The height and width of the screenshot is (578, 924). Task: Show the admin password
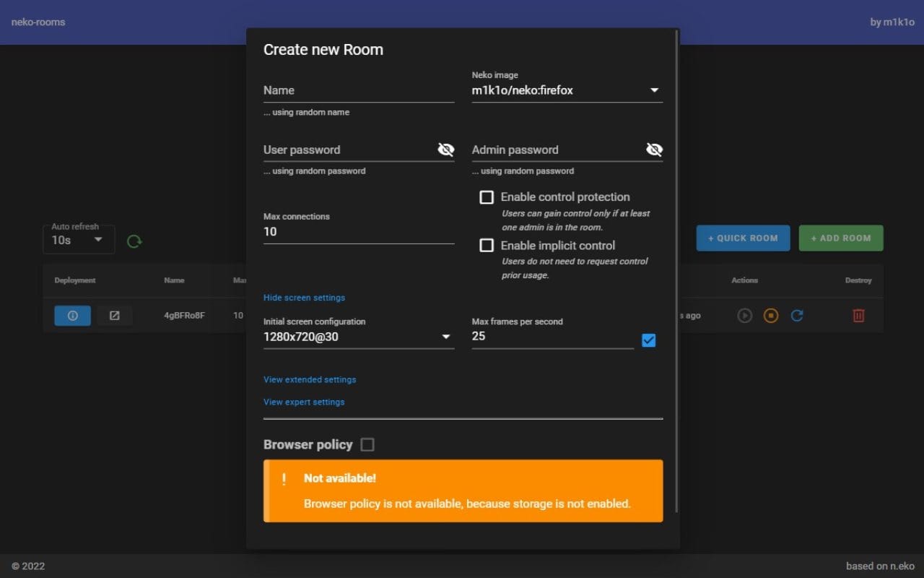click(654, 149)
